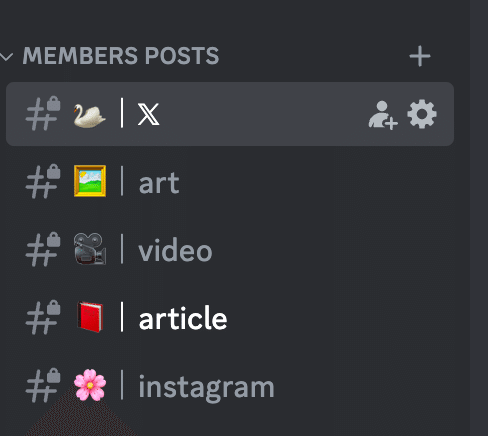Click the locked hashtag icon beside video
488x436 pixels.
point(43,249)
